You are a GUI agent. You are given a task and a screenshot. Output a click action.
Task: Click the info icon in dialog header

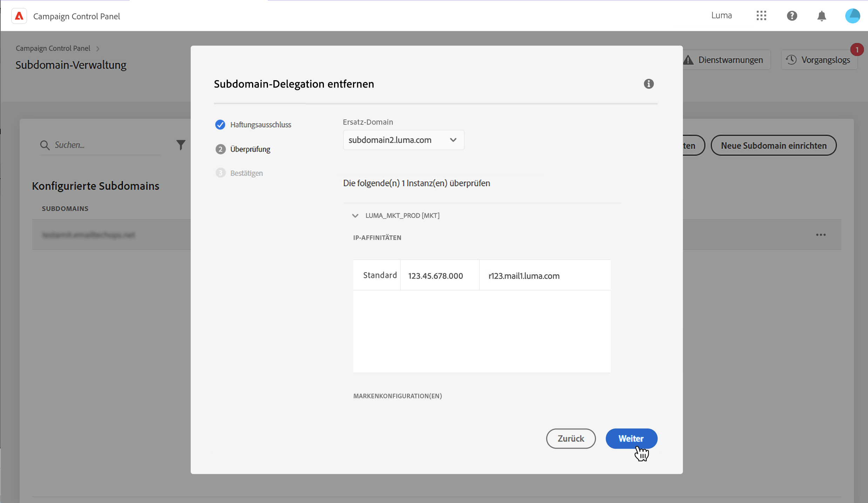click(649, 84)
